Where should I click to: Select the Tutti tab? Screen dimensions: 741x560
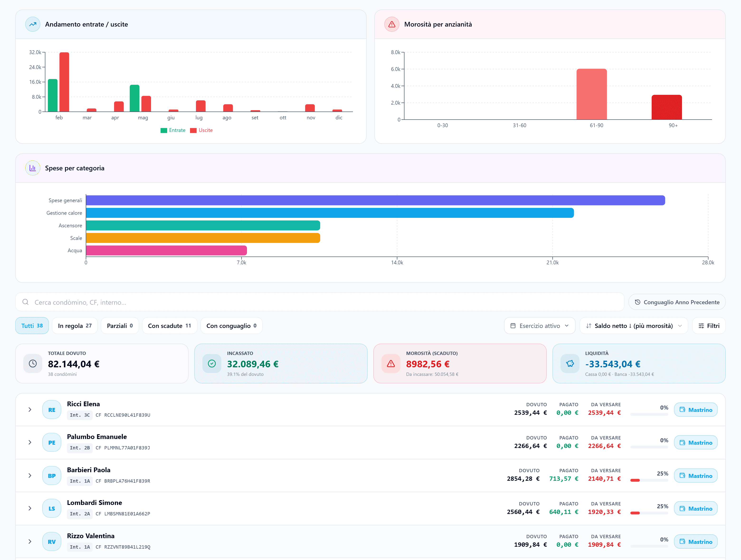[32, 326]
